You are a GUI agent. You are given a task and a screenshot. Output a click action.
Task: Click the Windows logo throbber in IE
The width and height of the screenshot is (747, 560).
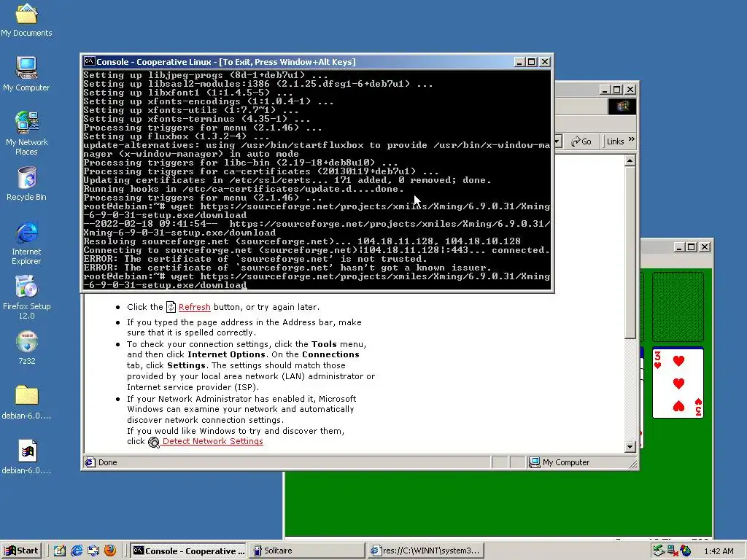pyautogui.click(x=622, y=106)
